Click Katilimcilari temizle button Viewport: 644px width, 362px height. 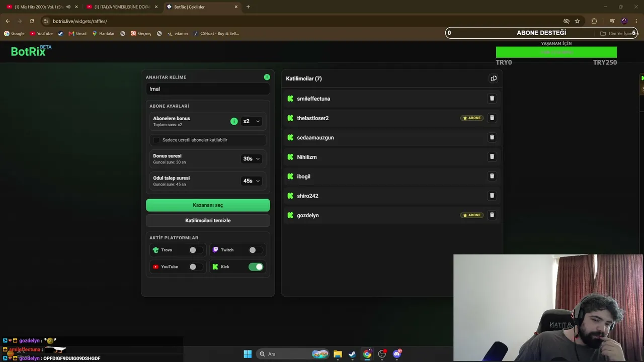(x=208, y=221)
